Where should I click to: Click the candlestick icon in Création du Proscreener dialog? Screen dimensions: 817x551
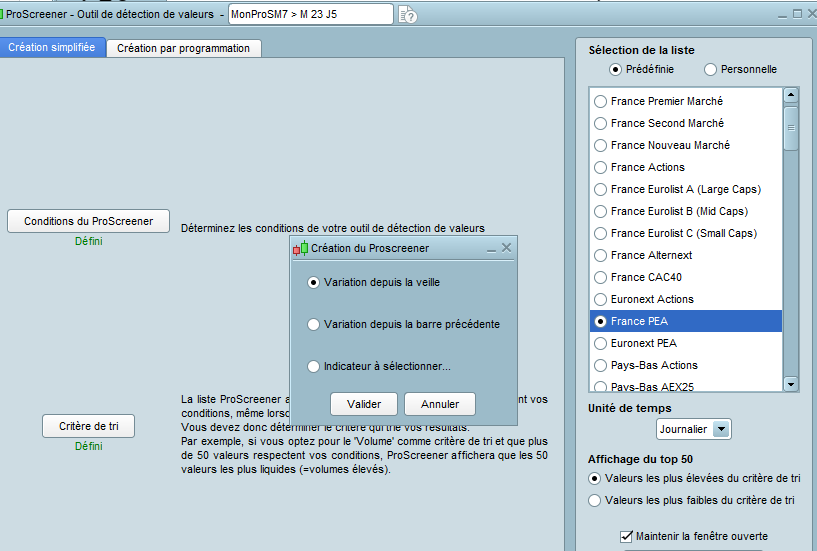click(300, 249)
